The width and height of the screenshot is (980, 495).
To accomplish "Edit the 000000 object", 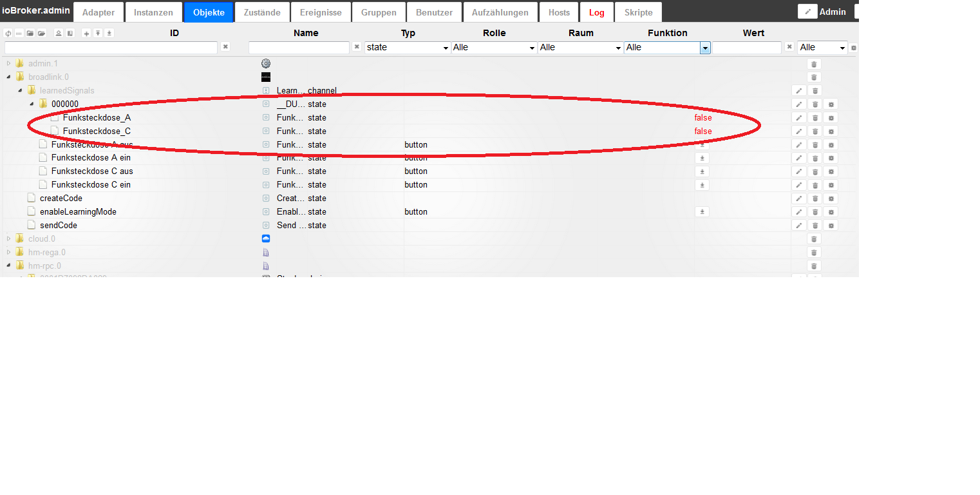I will tap(798, 104).
